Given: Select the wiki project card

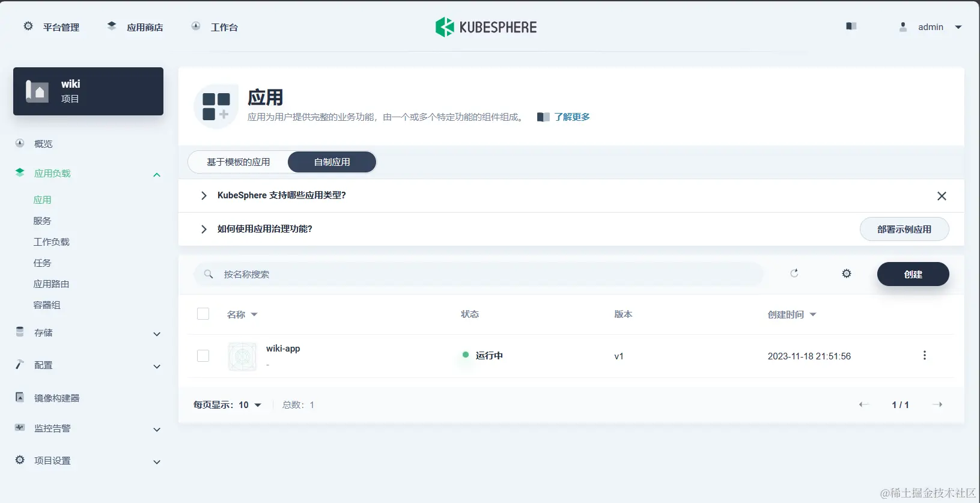Looking at the screenshot, I should pyautogui.click(x=88, y=91).
